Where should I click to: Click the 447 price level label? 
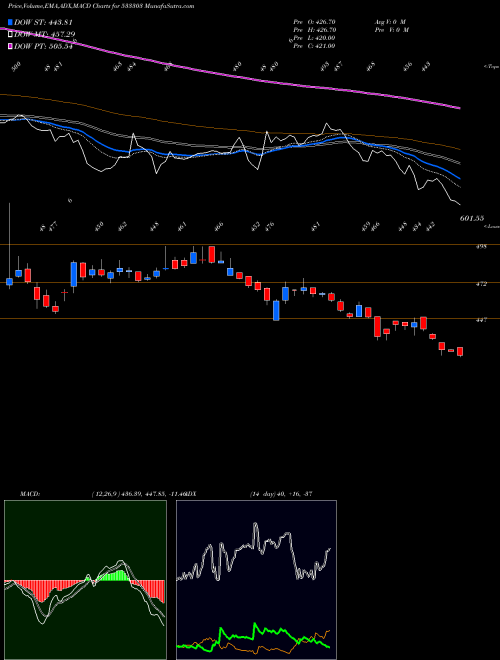[x=482, y=320]
